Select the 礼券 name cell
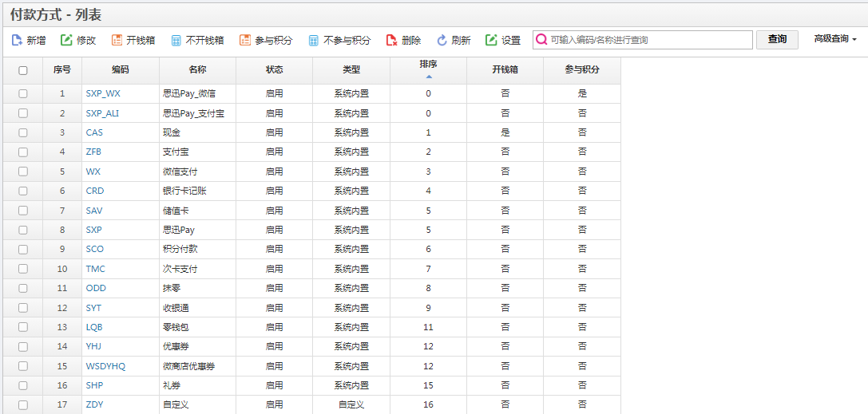This screenshot has height=414, width=868. [197, 385]
